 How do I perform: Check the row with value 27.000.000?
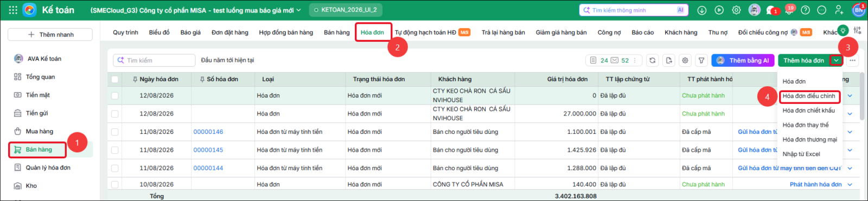[114, 114]
